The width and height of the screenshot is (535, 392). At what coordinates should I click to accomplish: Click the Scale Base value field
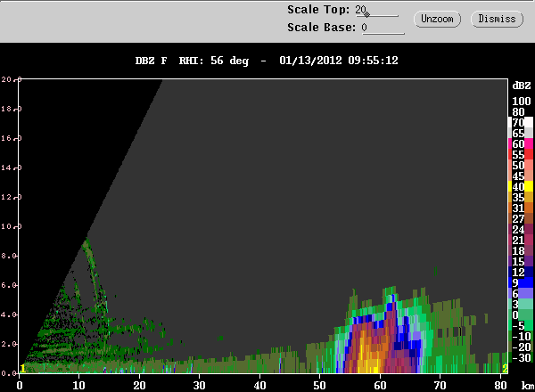(x=382, y=28)
